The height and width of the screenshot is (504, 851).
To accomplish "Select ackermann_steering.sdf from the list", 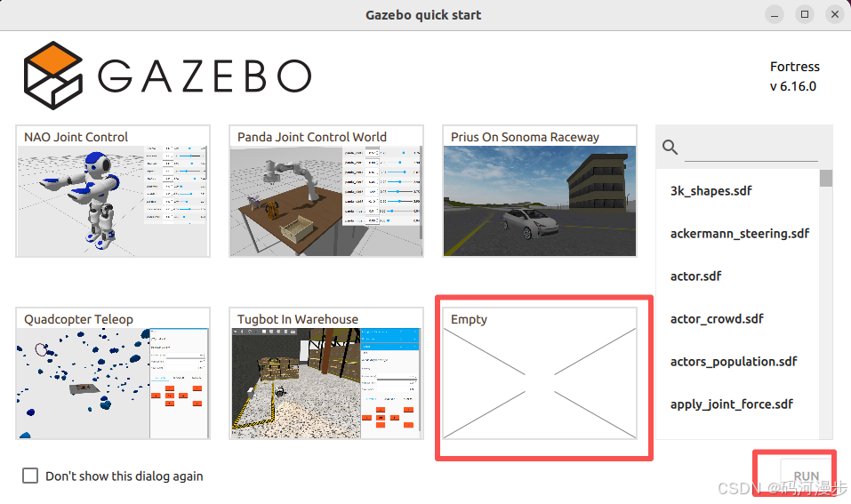I will (x=737, y=233).
